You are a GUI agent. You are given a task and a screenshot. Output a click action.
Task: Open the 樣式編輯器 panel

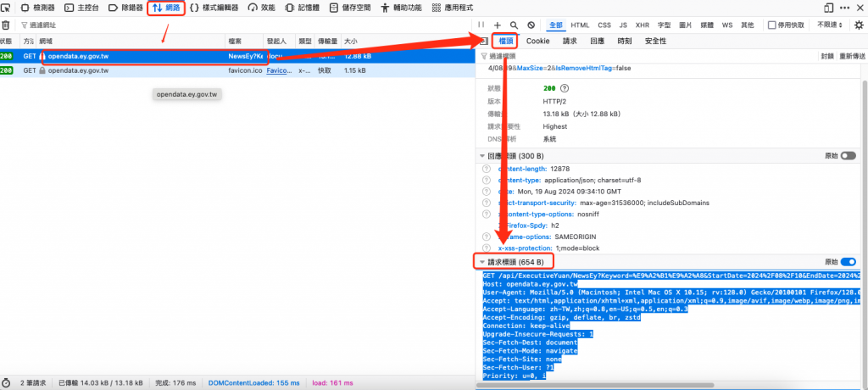214,8
